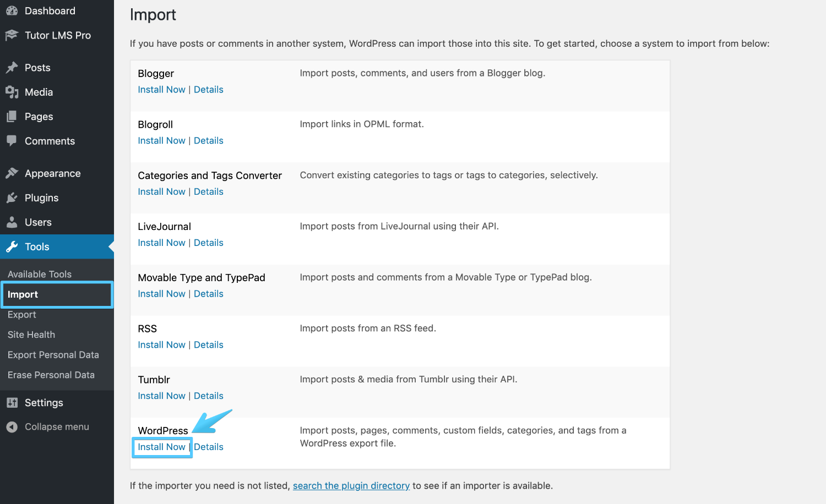
Task: Click the Categories and Tags Converter name
Action: 210,176
